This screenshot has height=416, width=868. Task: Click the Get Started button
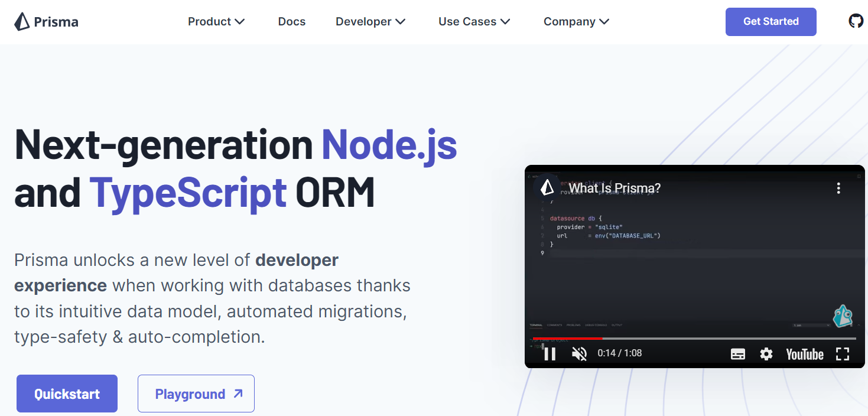pos(771,22)
